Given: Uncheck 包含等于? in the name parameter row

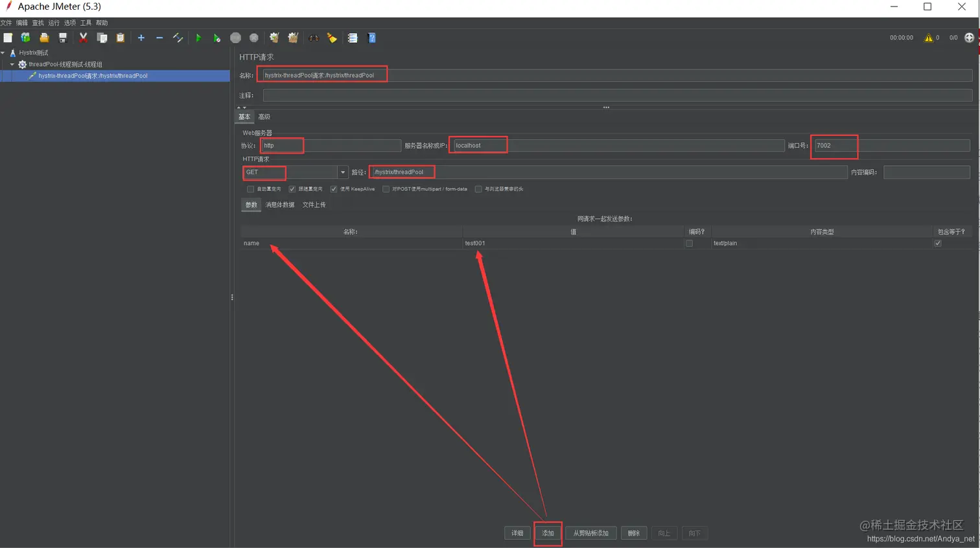Looking at the screenshot, I should [x=937, y=244].
